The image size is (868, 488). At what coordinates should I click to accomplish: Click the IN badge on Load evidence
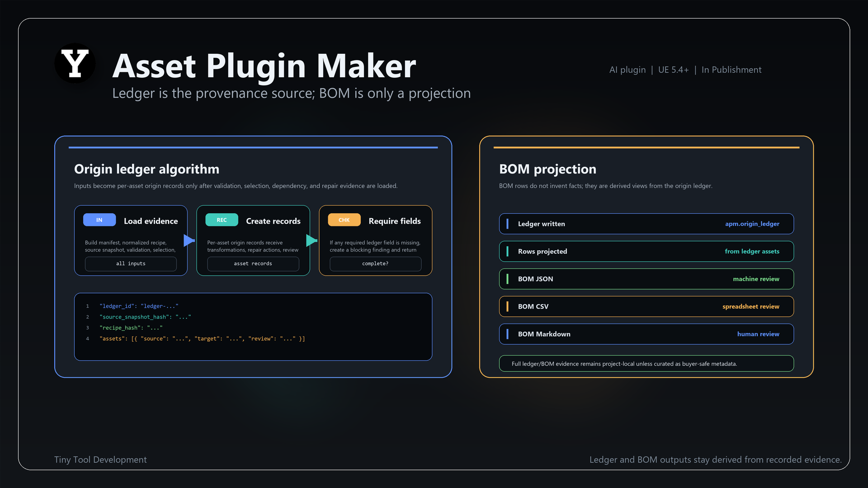point(99,220)
